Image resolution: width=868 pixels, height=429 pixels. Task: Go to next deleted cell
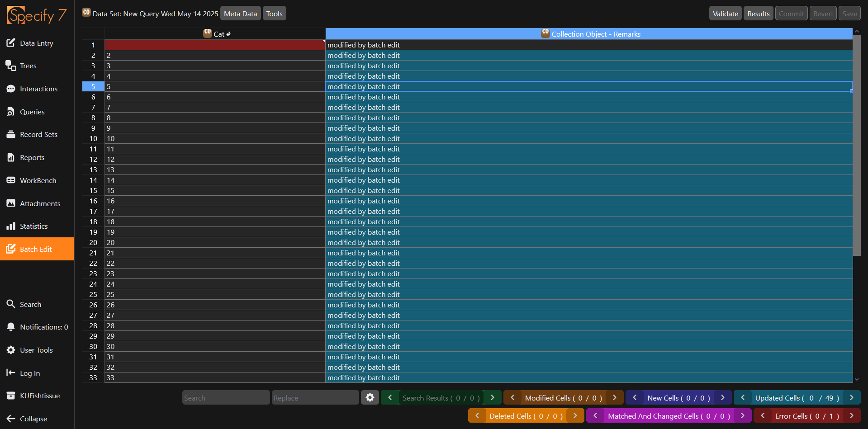pos(575,415)
